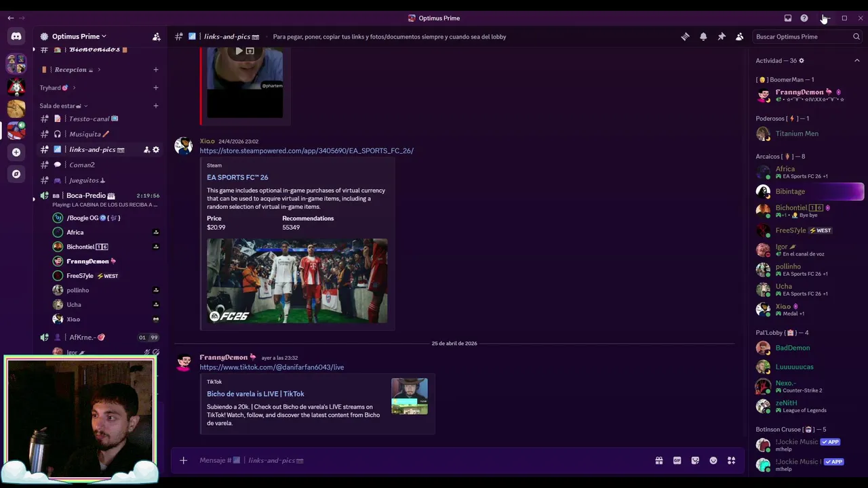
Task: Select Luuuuuucas in member list
Action: tap(809, 367)
